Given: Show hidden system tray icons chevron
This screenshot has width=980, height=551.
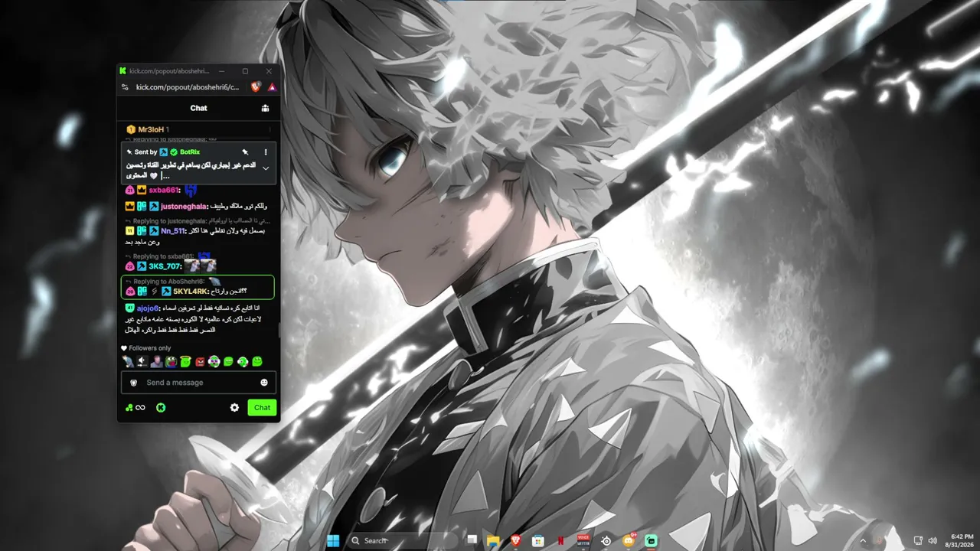Looking at the screenshot, I should [864, 541].
